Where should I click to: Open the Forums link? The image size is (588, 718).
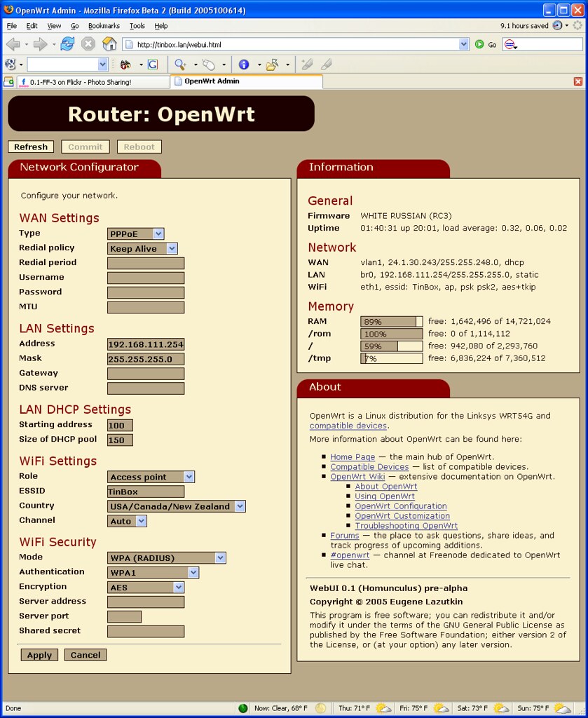(x=345, y=536)
